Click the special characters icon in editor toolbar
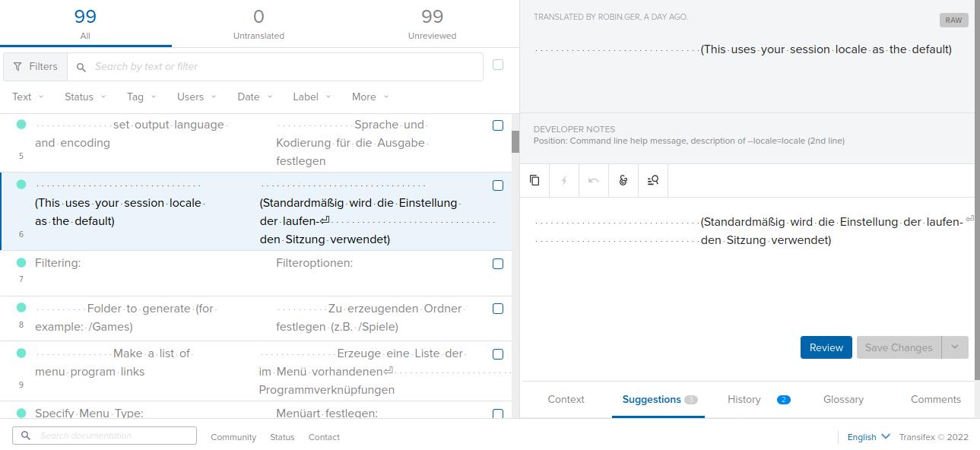The image size is (980, 450). (x=623, y=180)
